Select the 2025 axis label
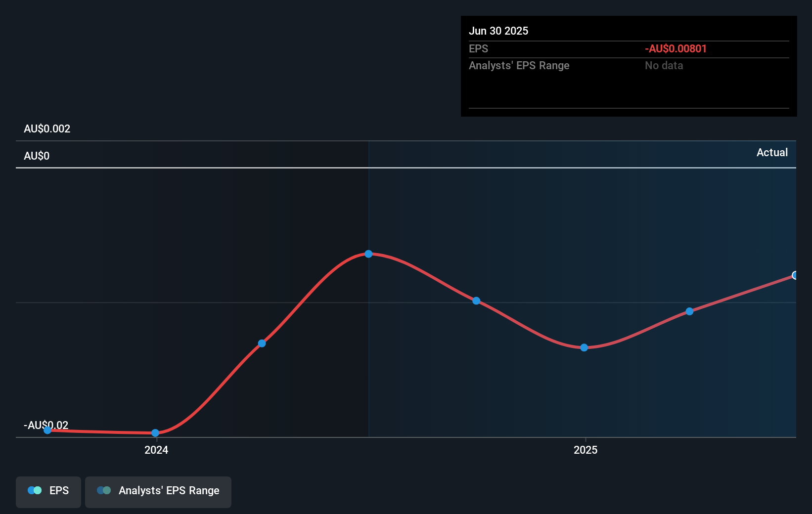812x514 pixels. tap(586, 450)
